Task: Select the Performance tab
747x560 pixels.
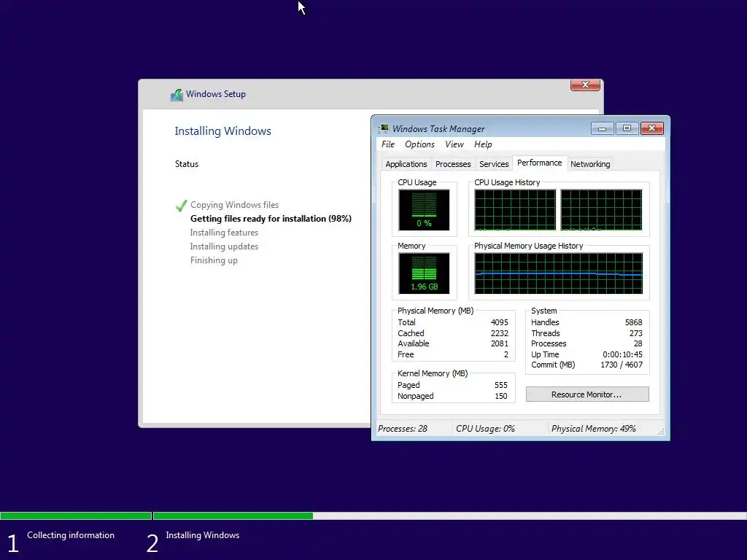Action: [539, 163]
